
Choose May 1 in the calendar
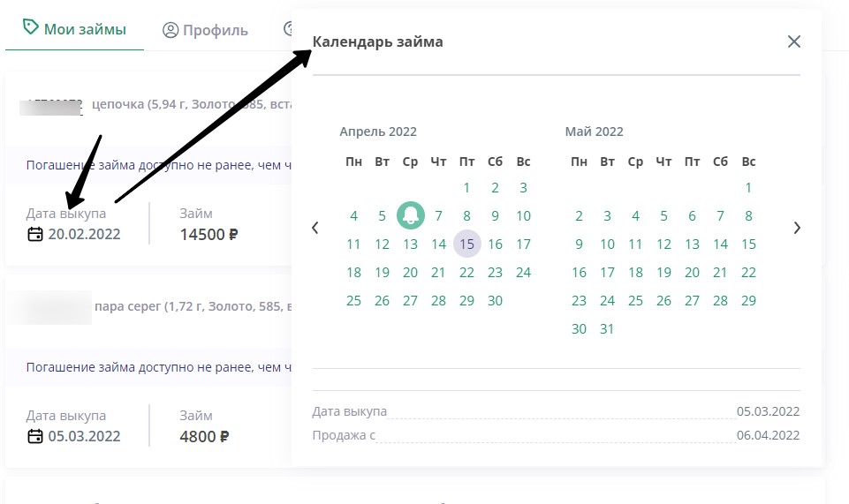748,187
